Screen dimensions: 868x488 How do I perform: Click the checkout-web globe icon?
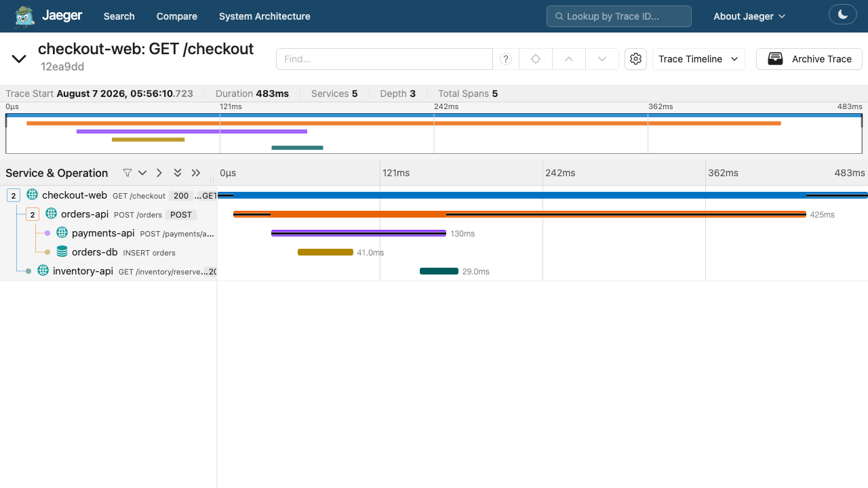[32, 195]
